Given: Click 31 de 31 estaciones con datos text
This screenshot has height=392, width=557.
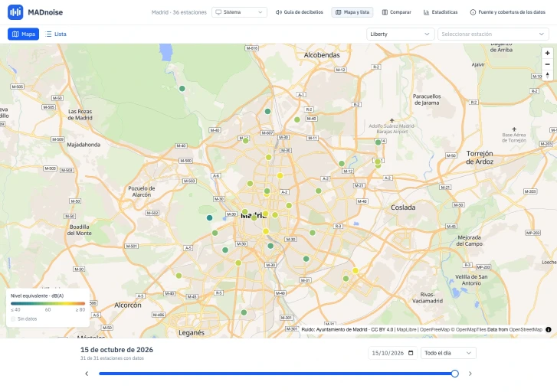Looking at the screenshot, I should pos(112,358).
